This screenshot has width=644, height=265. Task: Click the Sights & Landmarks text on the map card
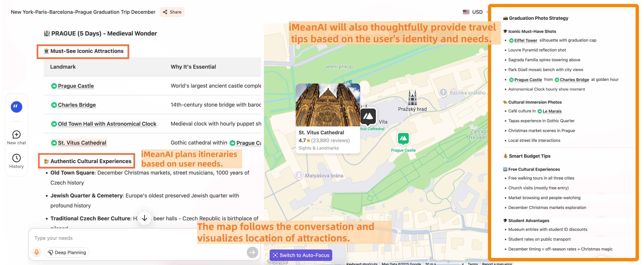click(318, 148)
